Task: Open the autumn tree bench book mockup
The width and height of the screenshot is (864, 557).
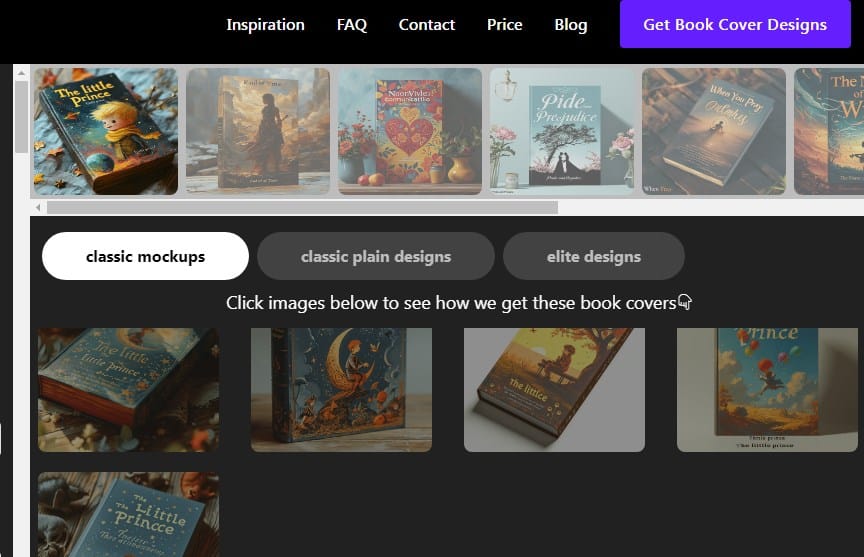Action: click(554, 390)
